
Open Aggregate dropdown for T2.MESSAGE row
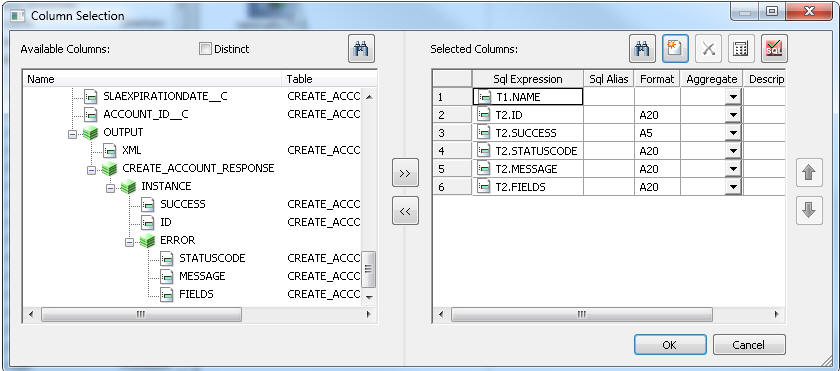[733, 169]
